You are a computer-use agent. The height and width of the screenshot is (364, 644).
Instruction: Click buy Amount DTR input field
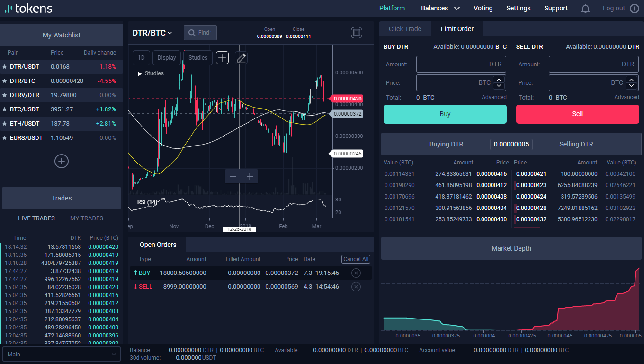tap(461, 64)
